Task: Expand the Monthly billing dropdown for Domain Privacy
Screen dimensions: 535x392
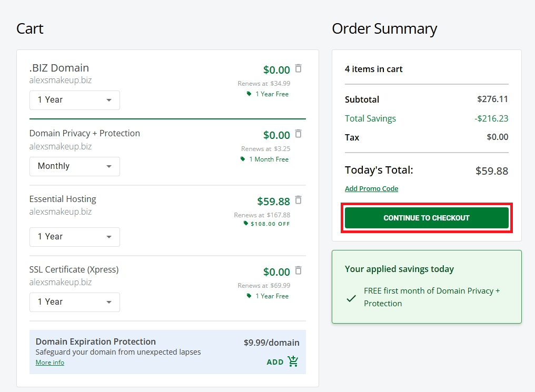Action: (74, 166)
